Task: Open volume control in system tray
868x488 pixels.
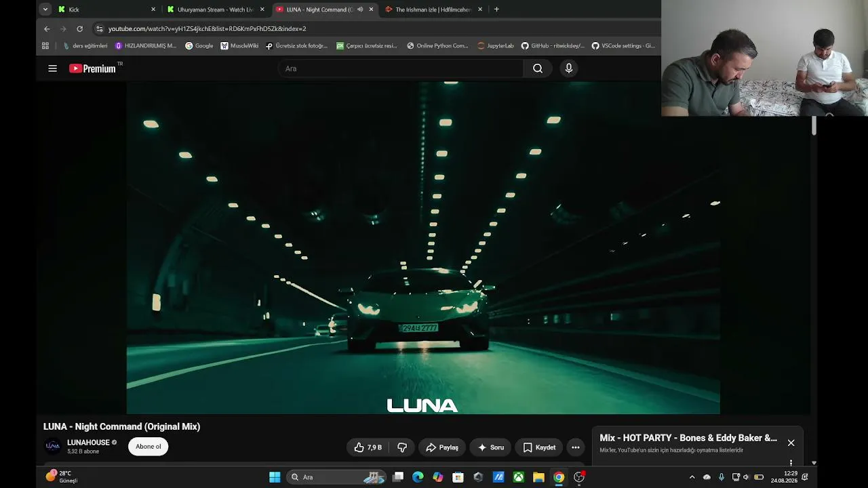Action: (746, 477)
